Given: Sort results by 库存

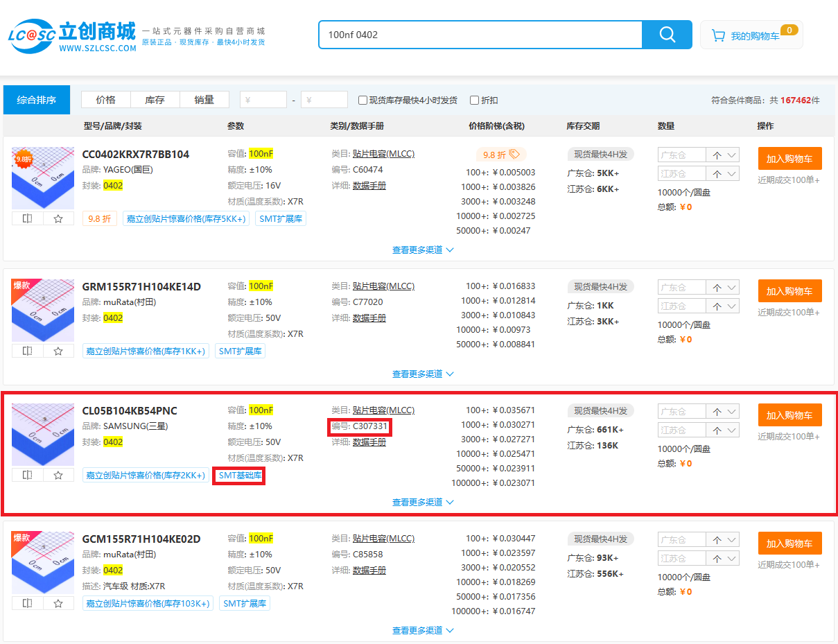Looking at the screenshot, I should [155, 100].
